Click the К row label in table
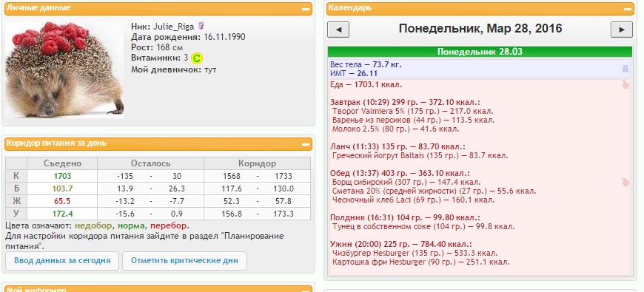644x292 pixels. (16, 176)
